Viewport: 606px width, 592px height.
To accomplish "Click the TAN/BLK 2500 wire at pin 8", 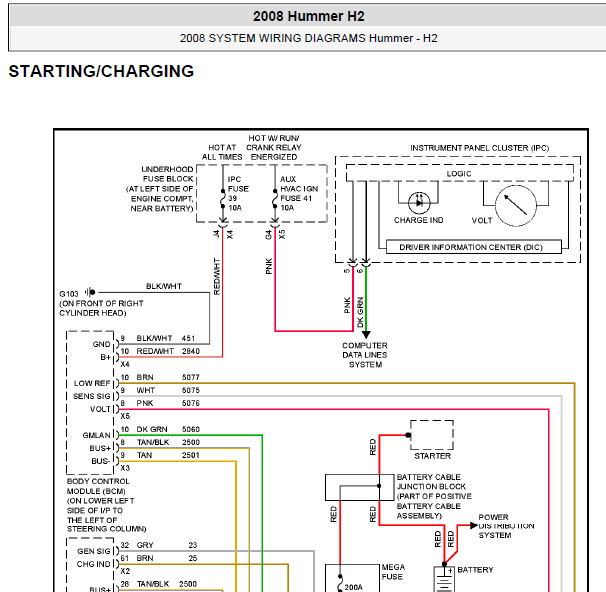I will [168, 442].
